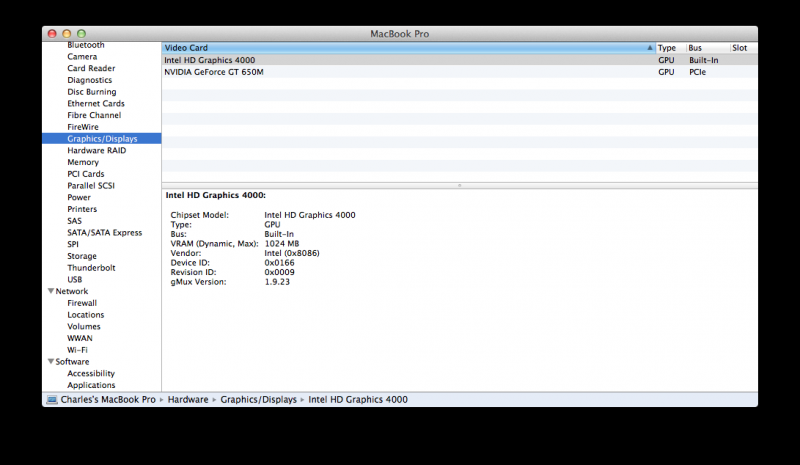Click the Device ID value 0x0166
This screenshot has width=800, height=465.
point(279,263)
